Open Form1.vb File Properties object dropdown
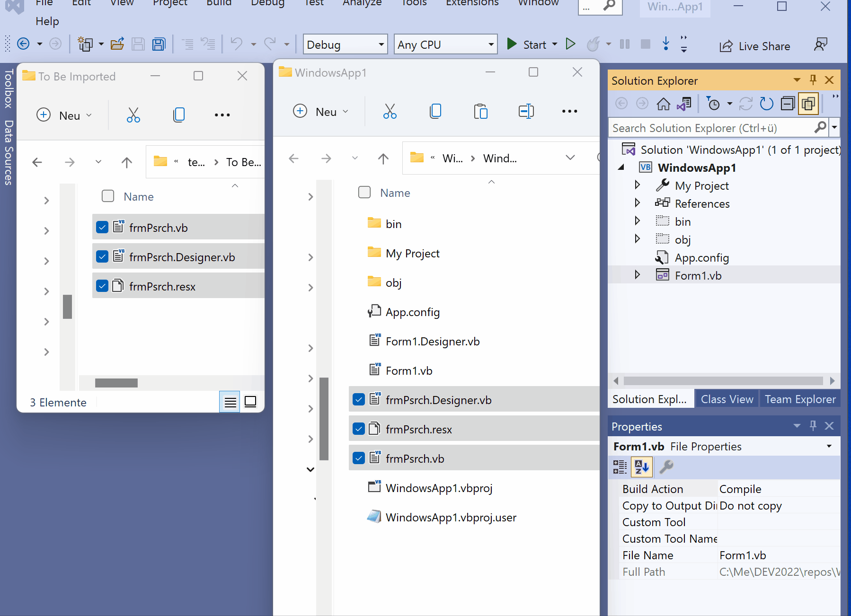The image size is (851, 616). (829, 446)
